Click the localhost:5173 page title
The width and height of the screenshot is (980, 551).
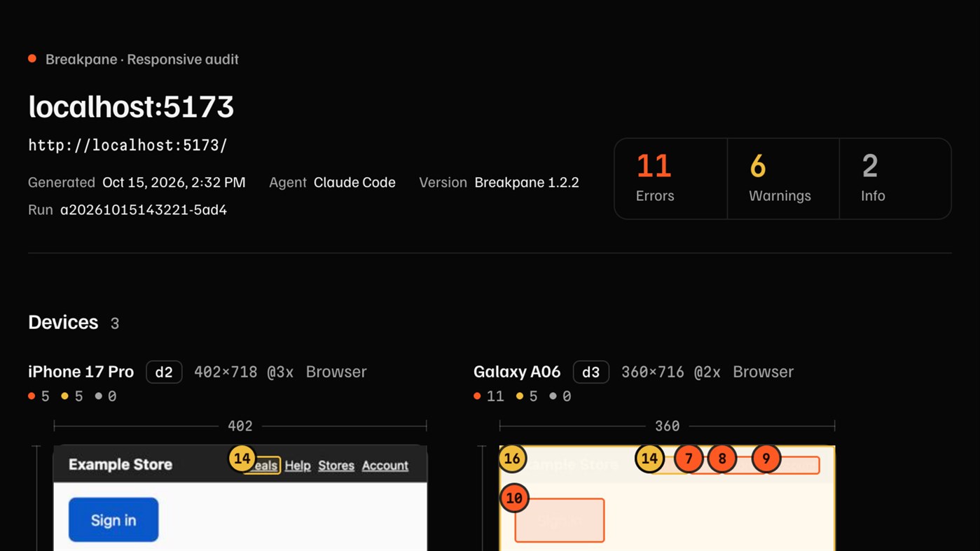pyautogui.click(x=131, y=106)
